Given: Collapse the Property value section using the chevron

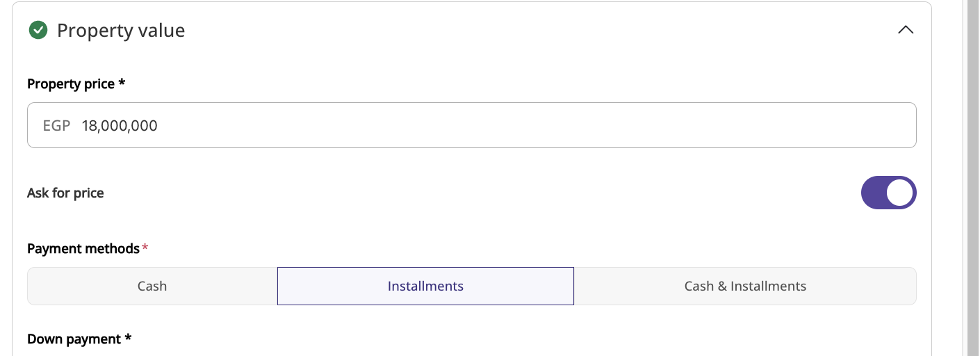Looking at the screenshot, I should tap(906, 30).
